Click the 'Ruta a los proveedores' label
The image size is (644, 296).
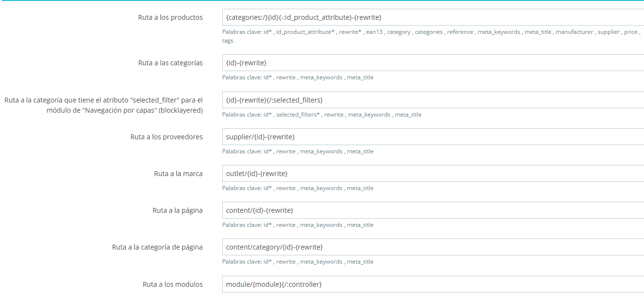pos(167,137)
